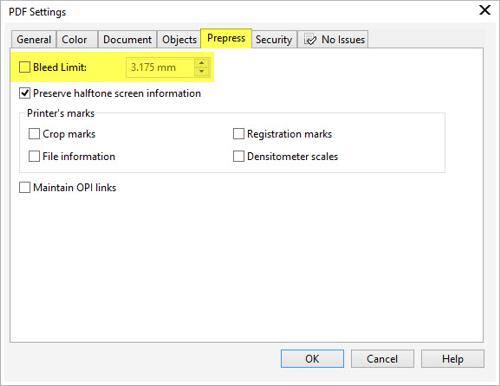Enable the Bleed Limit checkbox
The image size is (500, 386).
[25, 67]
